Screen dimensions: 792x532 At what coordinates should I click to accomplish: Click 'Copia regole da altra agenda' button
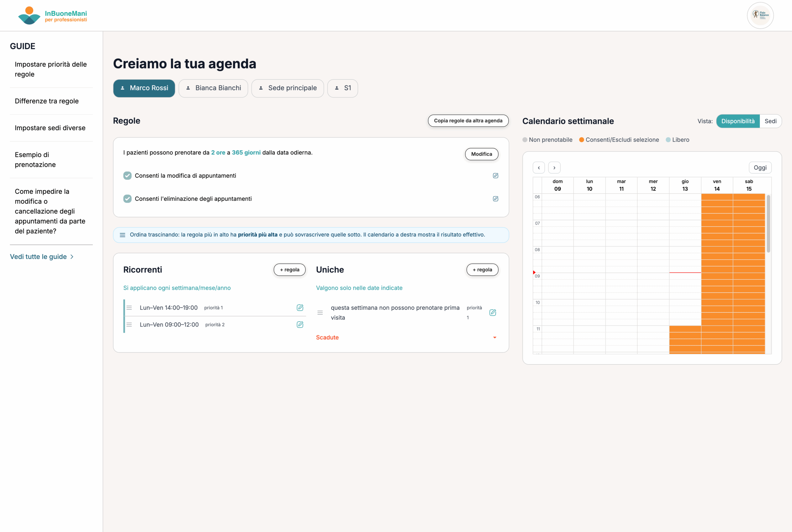pos(468,120)
